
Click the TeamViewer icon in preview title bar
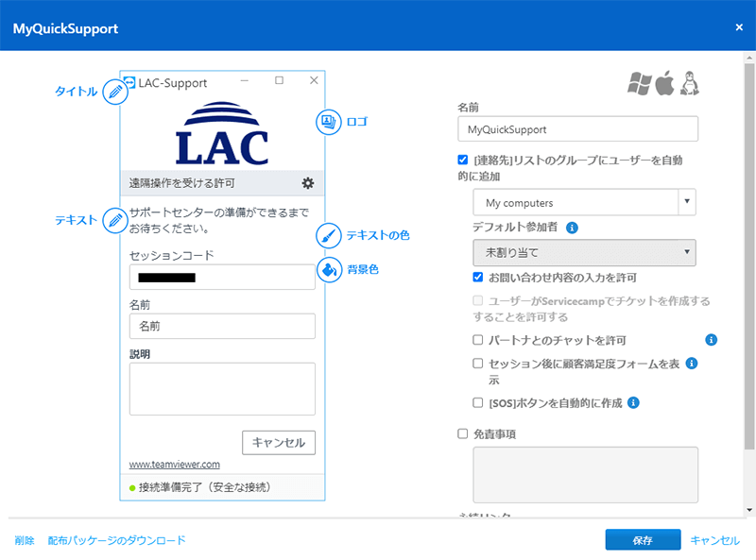(129, 82)
